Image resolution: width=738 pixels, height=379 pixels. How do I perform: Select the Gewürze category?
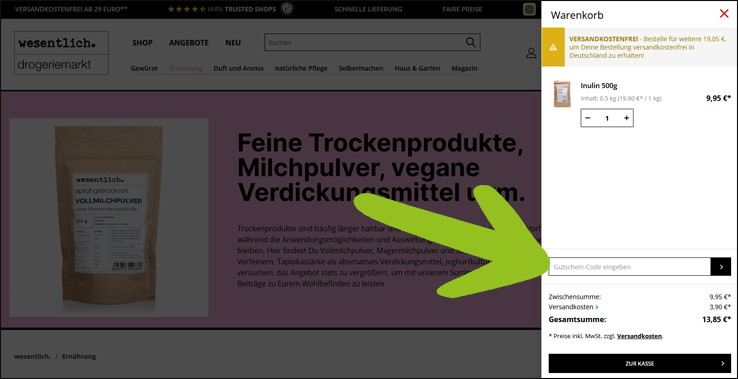click(144, 68)
